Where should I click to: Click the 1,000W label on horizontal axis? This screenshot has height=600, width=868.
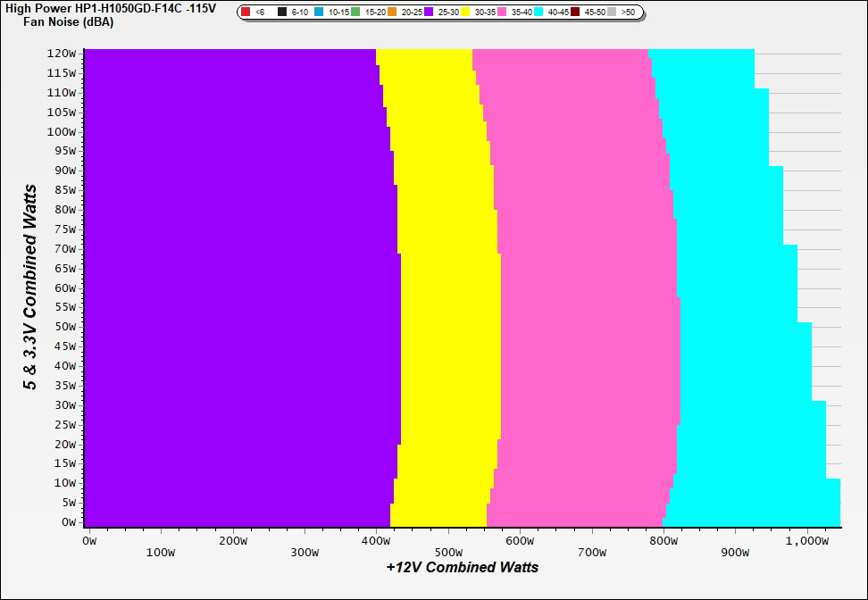tap(806, 540)
